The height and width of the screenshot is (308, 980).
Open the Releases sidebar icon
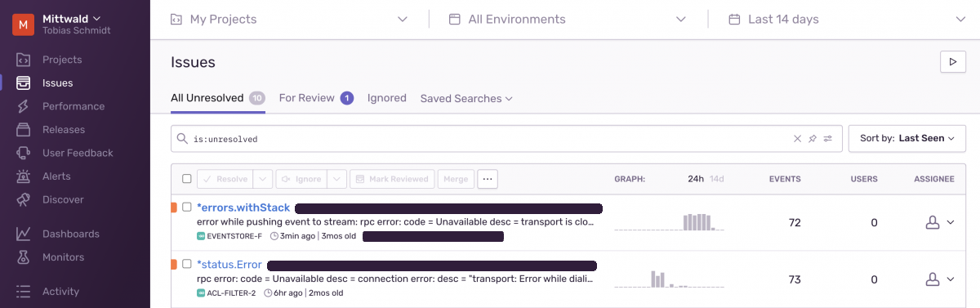(24, 129)
